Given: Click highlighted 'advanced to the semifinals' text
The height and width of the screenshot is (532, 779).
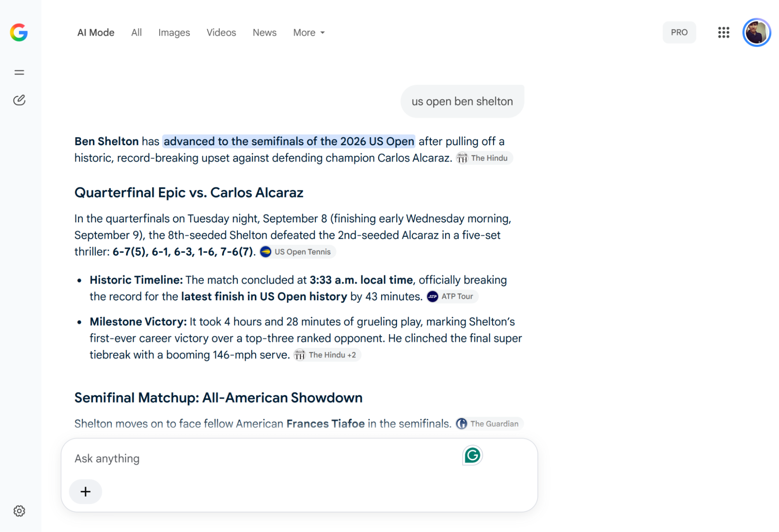Looking at the screenshot, I should (x=289, y=141).
